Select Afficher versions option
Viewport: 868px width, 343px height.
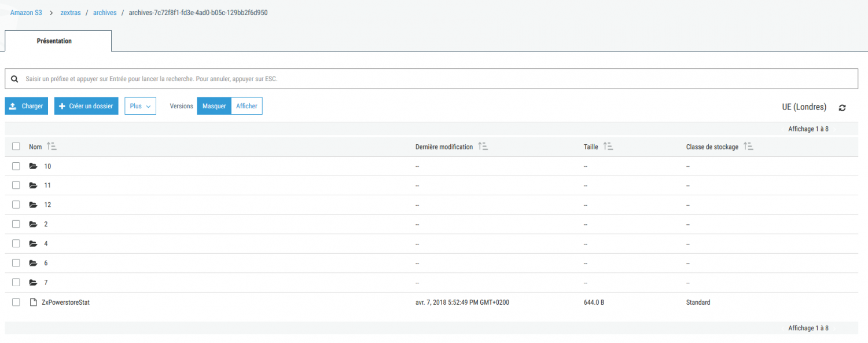[247, 106]
